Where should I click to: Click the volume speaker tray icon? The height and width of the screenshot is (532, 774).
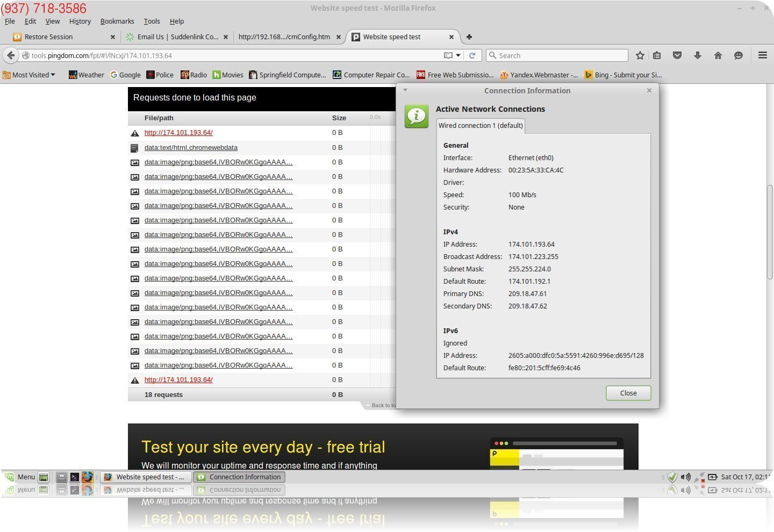tap(685, 477)
